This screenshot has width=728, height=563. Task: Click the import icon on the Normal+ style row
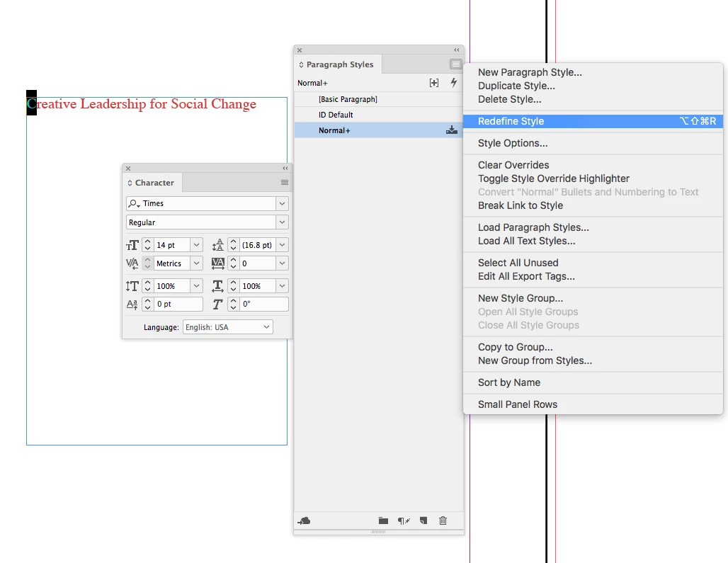[451, 130]
